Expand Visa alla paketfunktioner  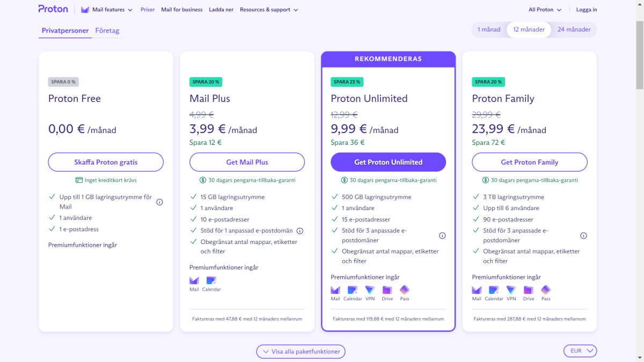301,352
